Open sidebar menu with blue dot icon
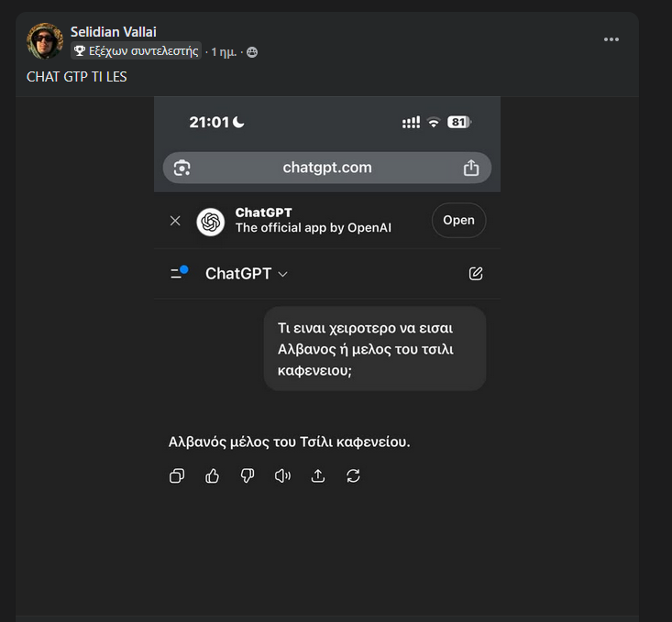 click(x=179, y=272)
